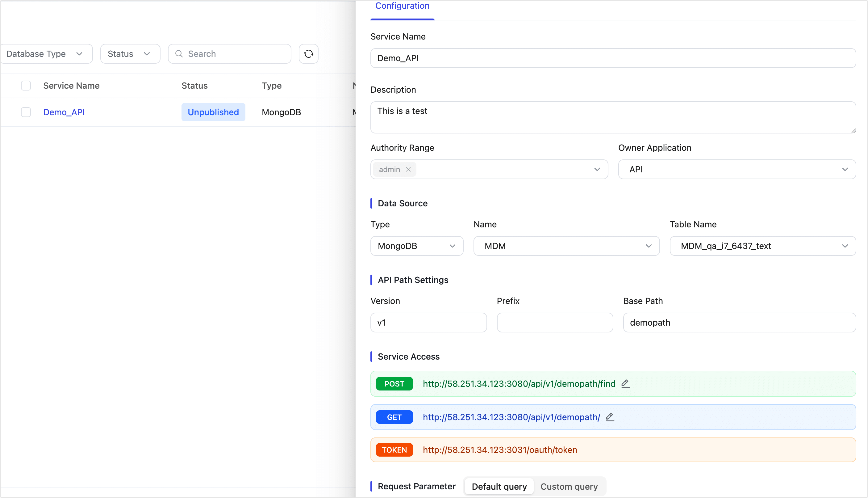868x498 pixels.
Task: Open the Status filter dropdown
Action: coord(130,54)
